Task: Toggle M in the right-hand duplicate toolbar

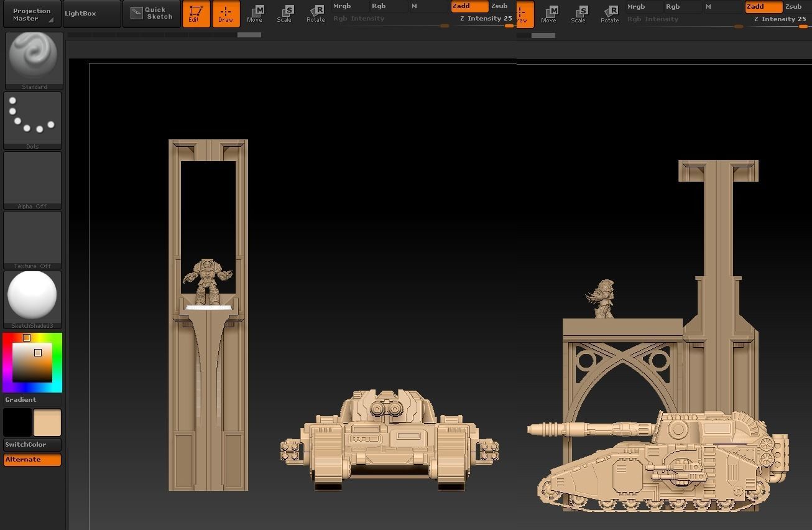Action: pos(722,7)
